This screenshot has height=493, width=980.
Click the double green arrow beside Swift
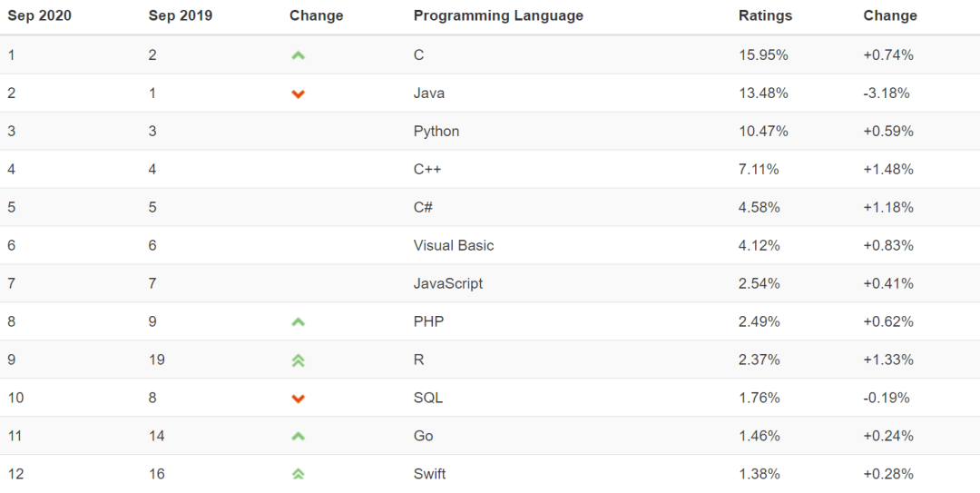click(x=298, y=474)
